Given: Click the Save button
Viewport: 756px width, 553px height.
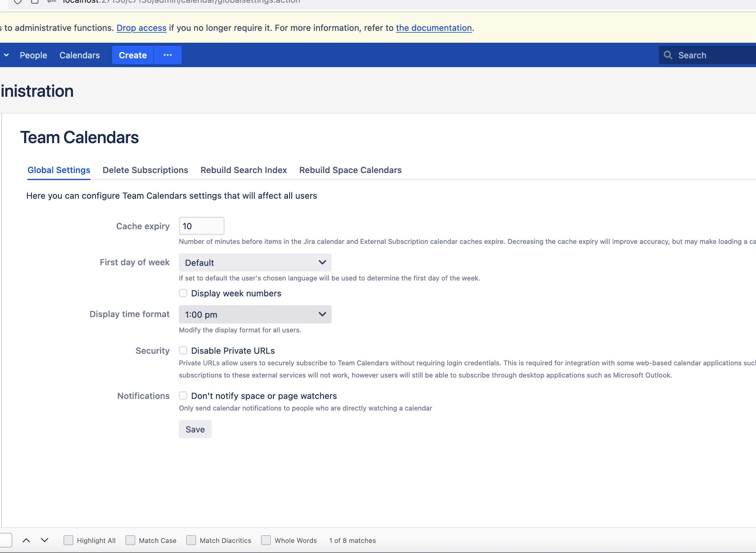Looking at the screenshot, I should click(x=195, y=429).
